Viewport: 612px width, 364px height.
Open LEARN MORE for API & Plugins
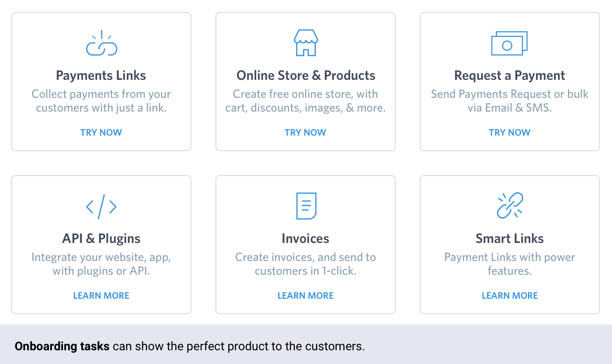(x=101, y=295)
